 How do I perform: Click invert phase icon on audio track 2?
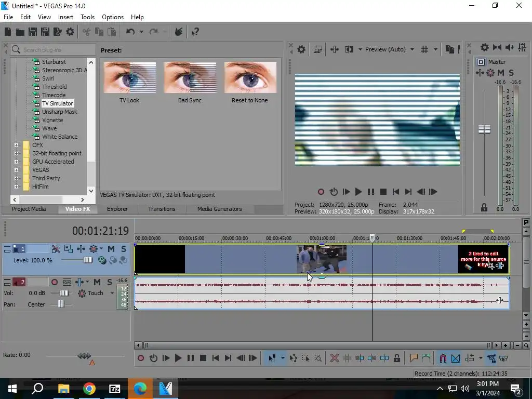[x=67, y=282]
